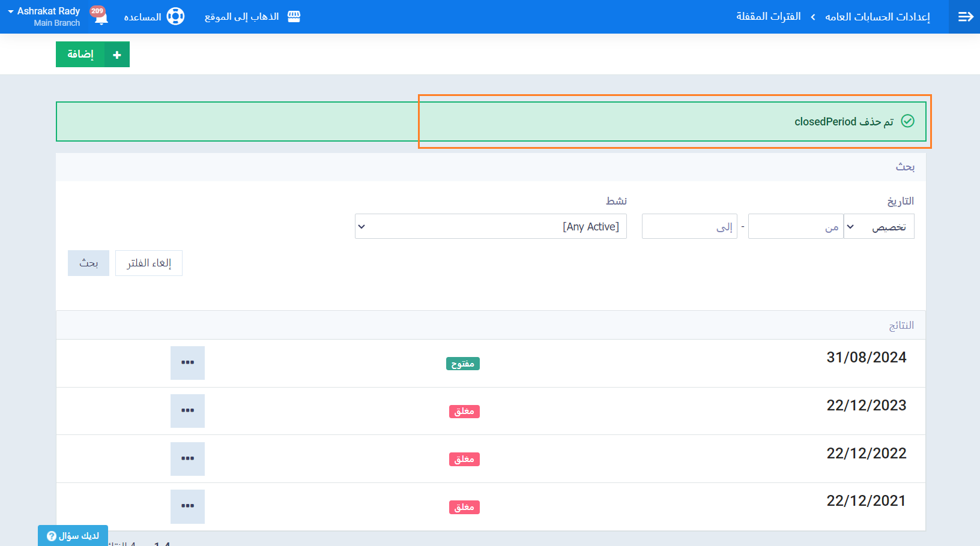Click the help lifebuoy icon
This screenshot has width=980, height=546.
point(175,16)
